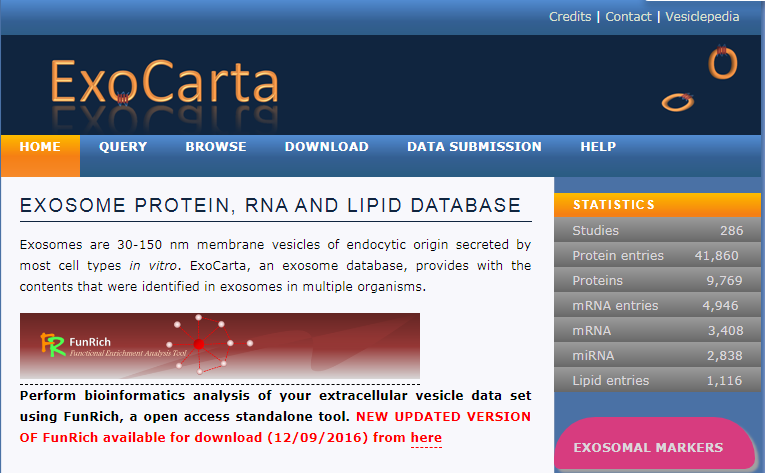Go to the DOWNLOAD menu item
Screen dimensions: 766x473
pos(326,147)
